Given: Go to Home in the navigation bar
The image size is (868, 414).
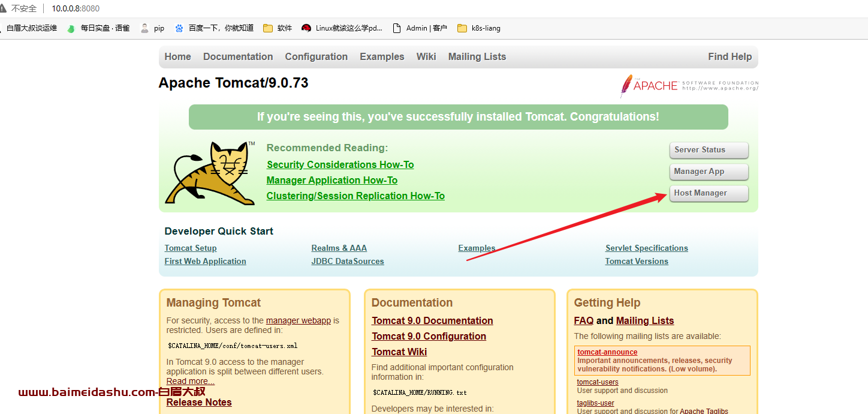Looking at the screenshot, I should 178,57.
